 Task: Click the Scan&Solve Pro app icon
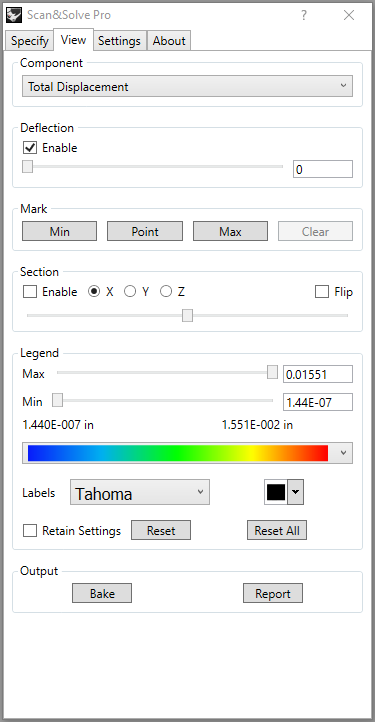click(14, 15)
